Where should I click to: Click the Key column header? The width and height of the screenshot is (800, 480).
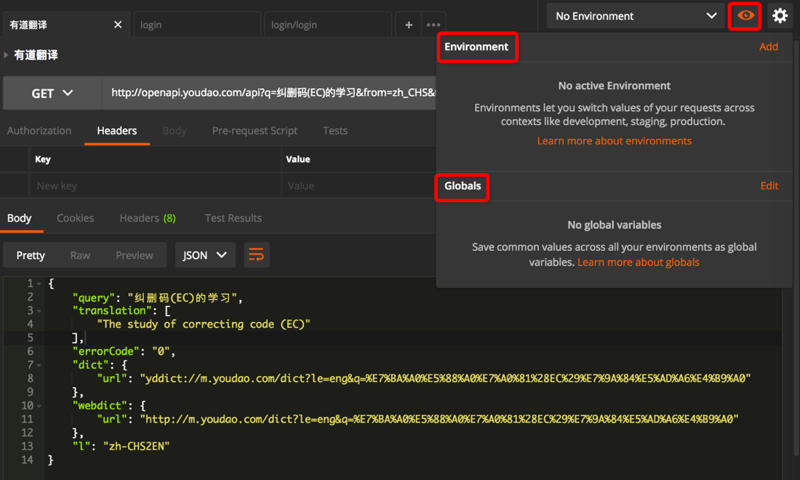43,159
